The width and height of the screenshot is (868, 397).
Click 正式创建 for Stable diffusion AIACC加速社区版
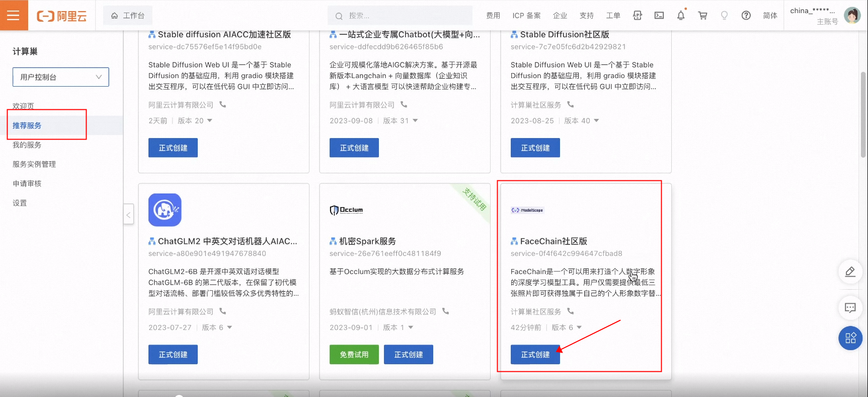[173, 148]
